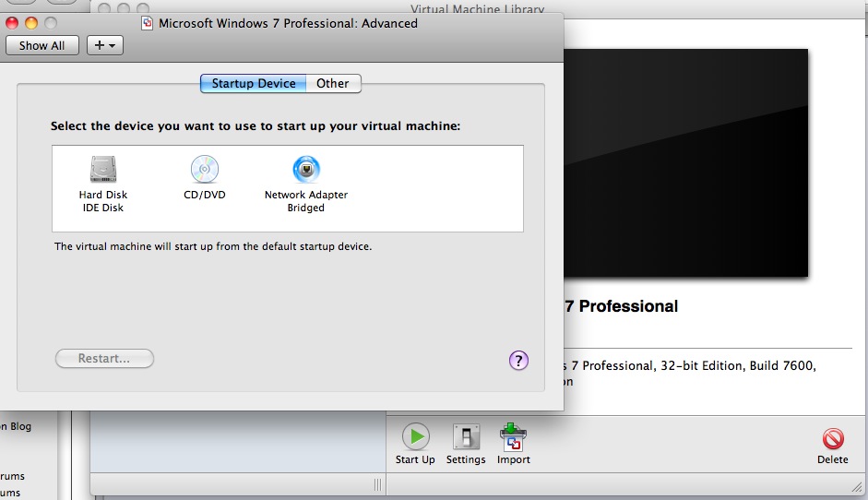This screenshot has width=868, height=500.
Task: Click the document icon in the title bar
Action: click(147, 23)
